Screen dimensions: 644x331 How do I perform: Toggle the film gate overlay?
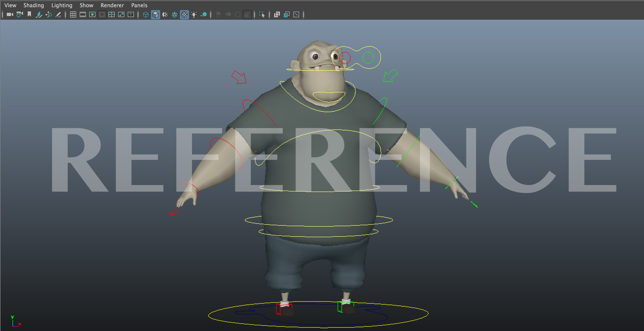tap(82, 14)
